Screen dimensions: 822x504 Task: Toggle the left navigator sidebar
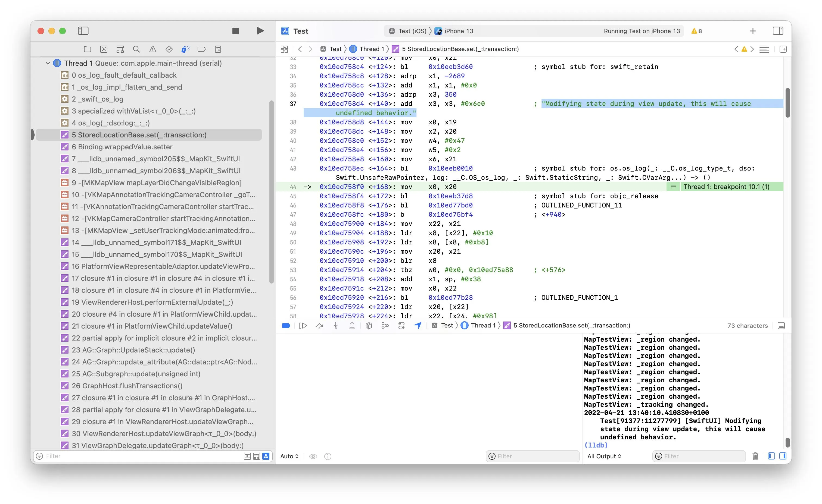click(x=83, y=31)
